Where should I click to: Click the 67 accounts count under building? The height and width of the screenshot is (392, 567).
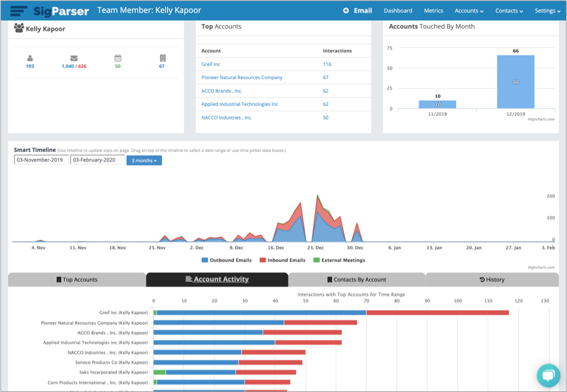(x=162, y=67)
